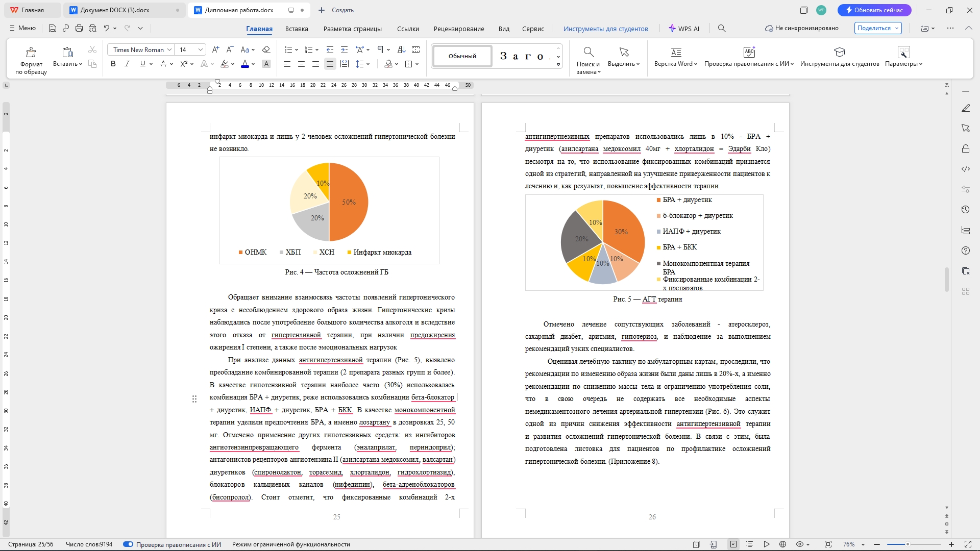The image size is (980, 551).
Task: Toggle AI spell check switch in status bar
Action: pyautogui.click(x=128, y=544)
